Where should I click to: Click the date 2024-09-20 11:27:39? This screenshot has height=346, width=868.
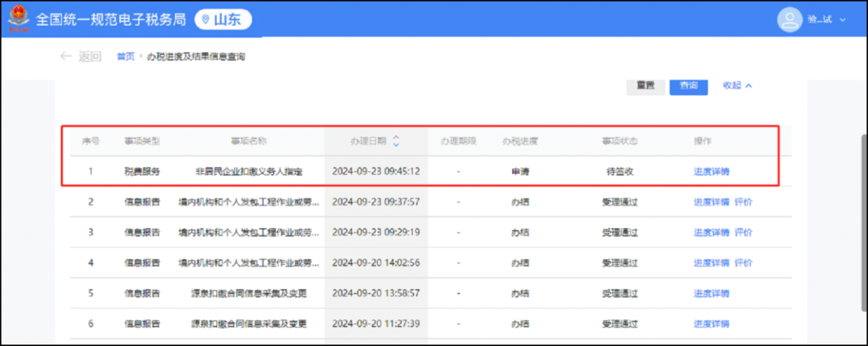click(x=376, y=324)
